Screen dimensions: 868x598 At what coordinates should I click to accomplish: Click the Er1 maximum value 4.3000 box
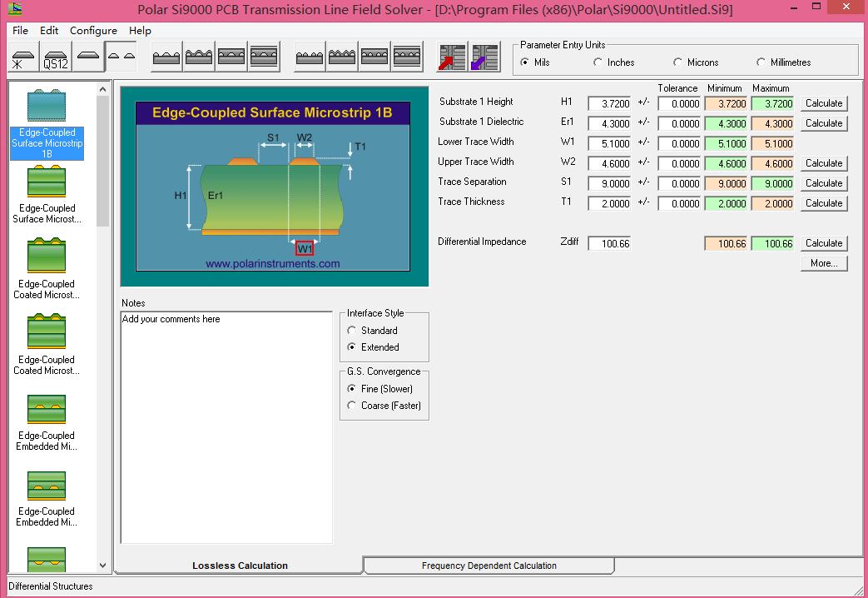(772, 123)
